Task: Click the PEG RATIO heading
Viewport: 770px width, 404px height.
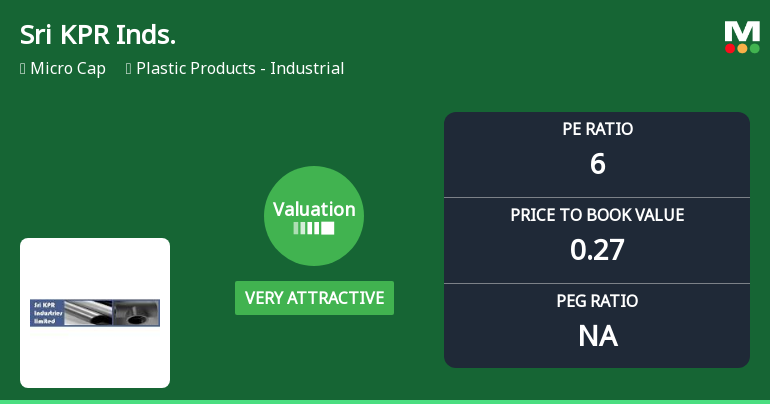Action: 597,301
